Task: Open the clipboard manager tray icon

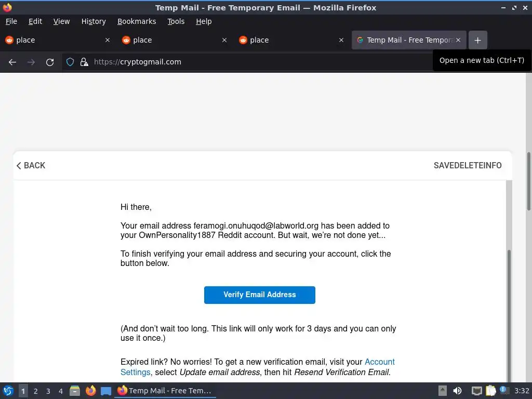Action: (490, 391)
